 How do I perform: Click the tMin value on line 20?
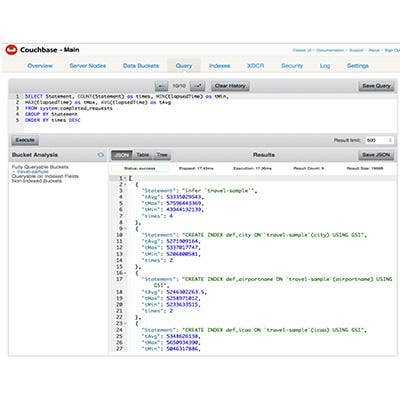point(182,305)
